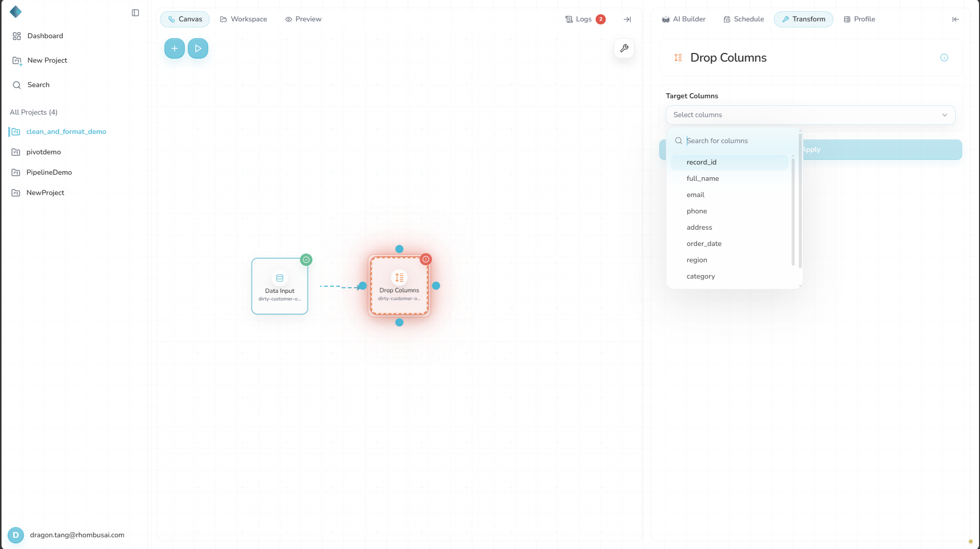Open Search in sidebar

(31, 85)
